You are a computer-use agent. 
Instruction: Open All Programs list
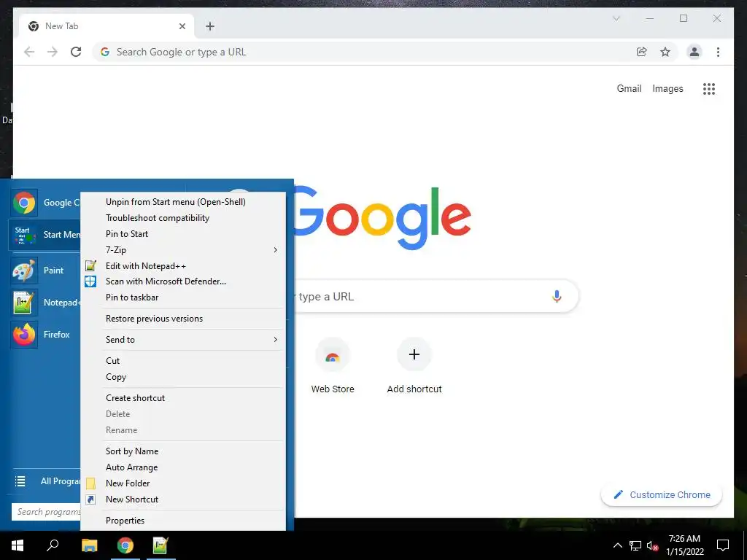click(x=46, y=481)
